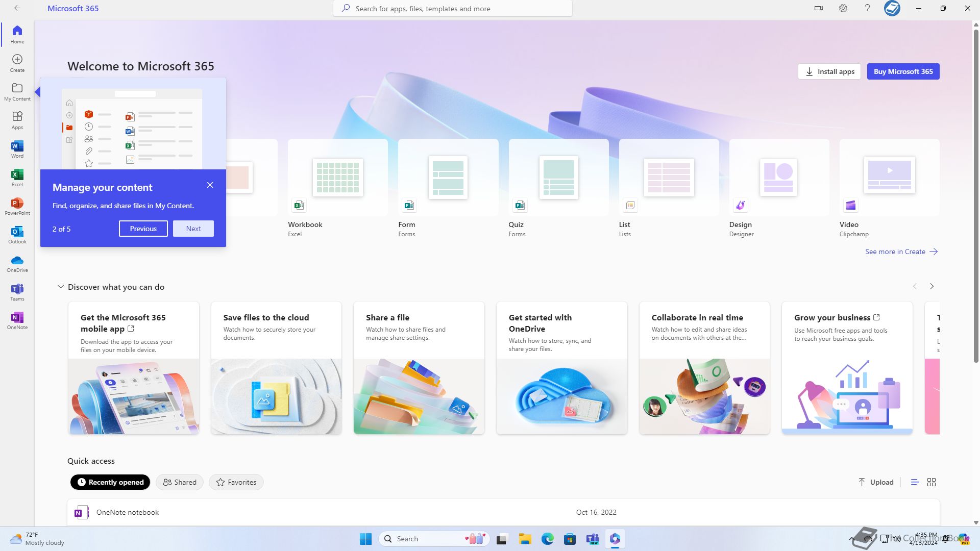This screenshot has width=980, height=551.
Task: Open the Home sidebar item
Action: pos(17,34)
